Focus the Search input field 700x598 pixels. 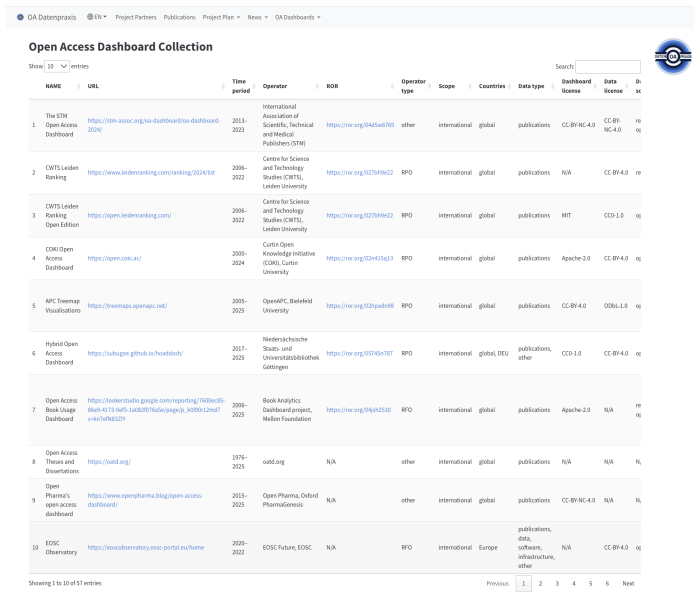pos(608,66)
